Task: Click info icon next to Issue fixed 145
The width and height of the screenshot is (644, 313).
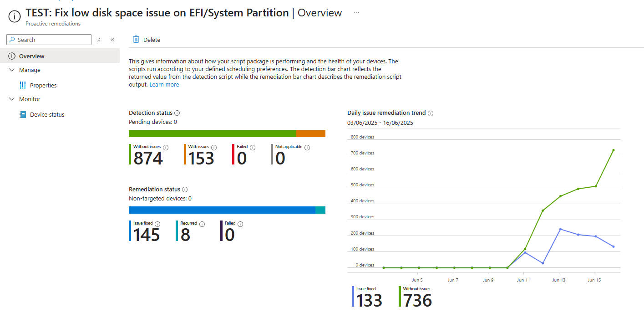Action: pos(157,224)
